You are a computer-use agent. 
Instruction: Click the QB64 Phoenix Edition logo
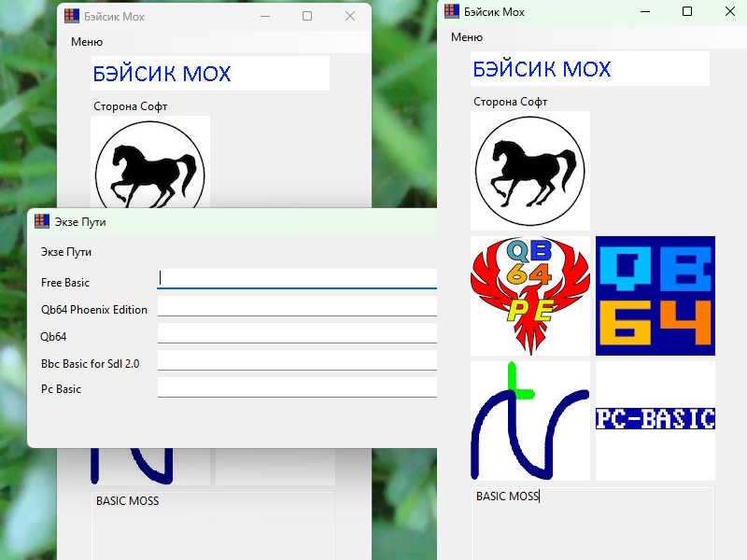click(x=530, y=296)
